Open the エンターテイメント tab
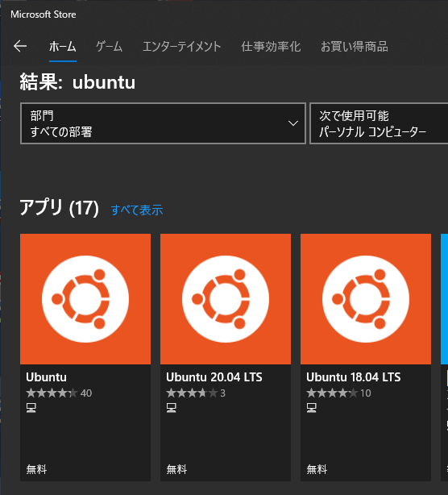This screenshot has height=495, width=448. (182, 47)
